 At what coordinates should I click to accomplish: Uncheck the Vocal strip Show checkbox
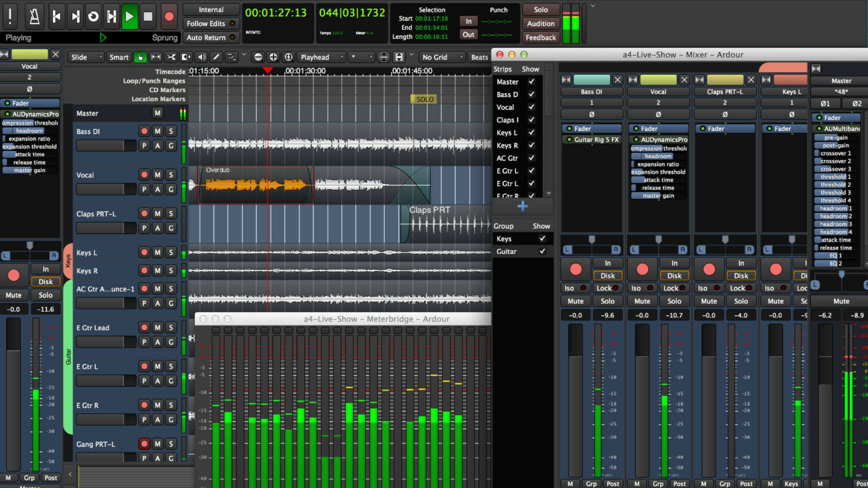[531, 107]
